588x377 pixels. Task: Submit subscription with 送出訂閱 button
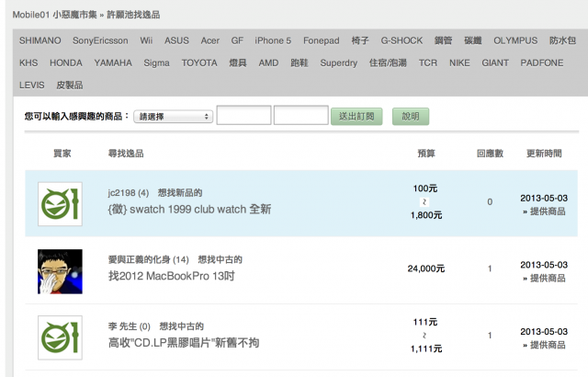tap(356, 116)
